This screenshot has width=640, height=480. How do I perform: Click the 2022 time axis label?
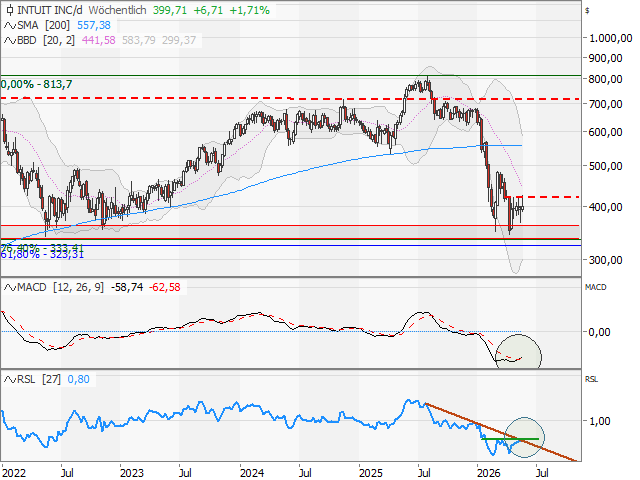13,473
